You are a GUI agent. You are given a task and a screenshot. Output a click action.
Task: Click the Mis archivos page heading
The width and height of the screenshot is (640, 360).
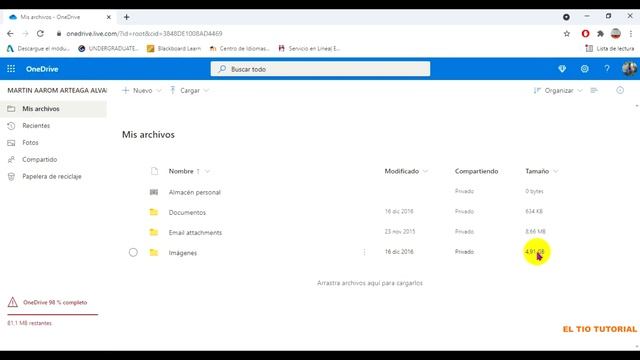148,135
